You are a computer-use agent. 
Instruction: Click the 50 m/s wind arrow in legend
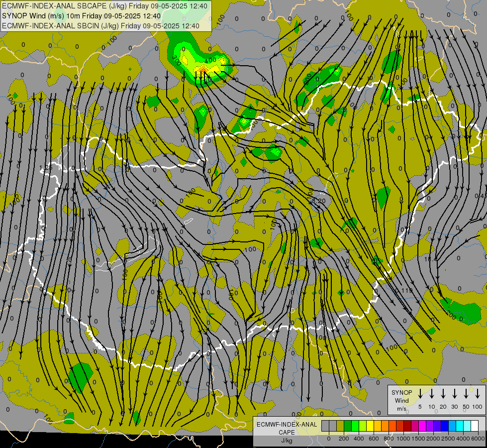pos(466,394)
